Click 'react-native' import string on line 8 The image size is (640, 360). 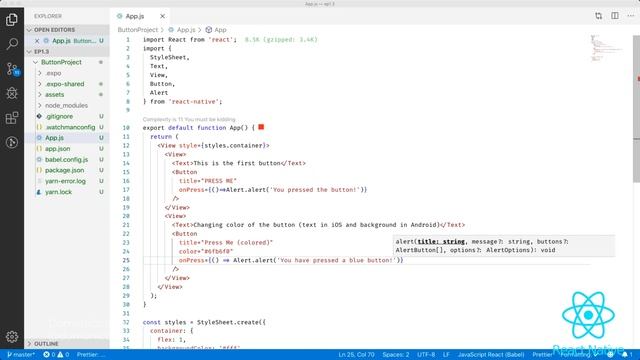[x=193, y=101]
